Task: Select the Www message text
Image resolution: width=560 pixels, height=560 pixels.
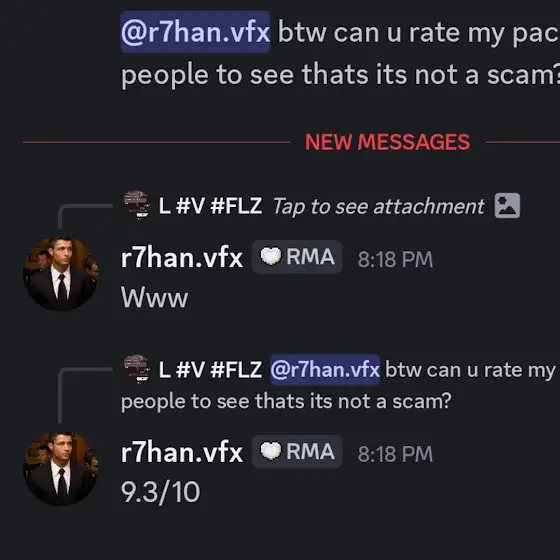Action: [x=154, y=297]
